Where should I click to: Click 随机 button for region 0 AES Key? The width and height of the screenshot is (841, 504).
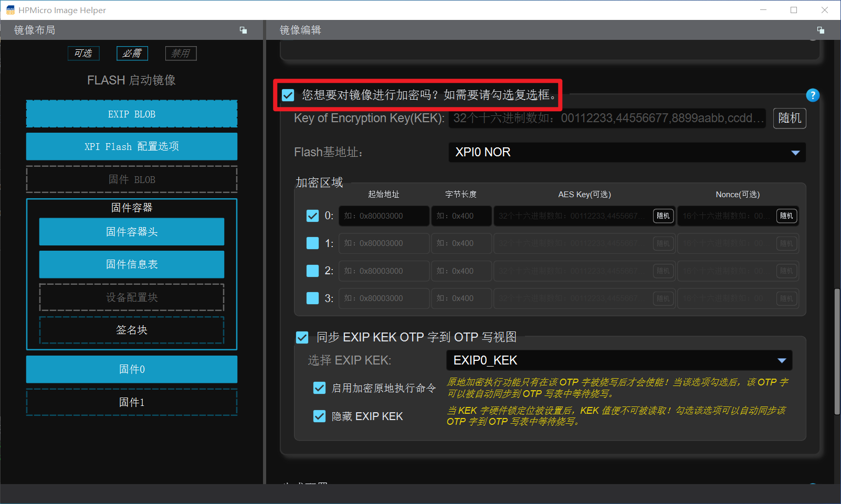coord(664,216)
